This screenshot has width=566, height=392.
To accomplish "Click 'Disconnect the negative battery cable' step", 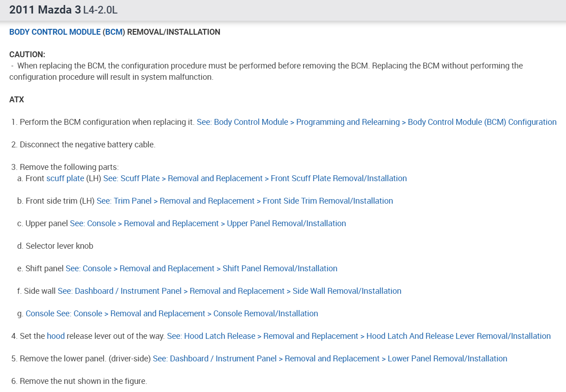I will [87, 145].
